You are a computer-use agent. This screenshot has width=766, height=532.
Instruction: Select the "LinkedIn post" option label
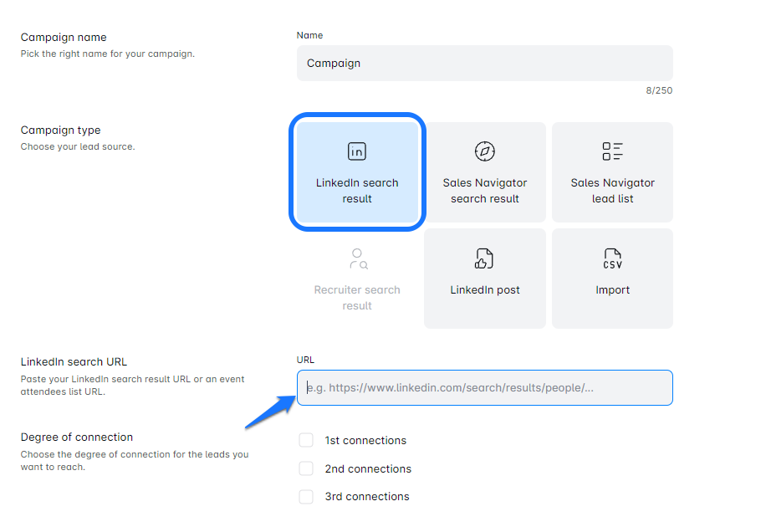(x=485, y=290)
